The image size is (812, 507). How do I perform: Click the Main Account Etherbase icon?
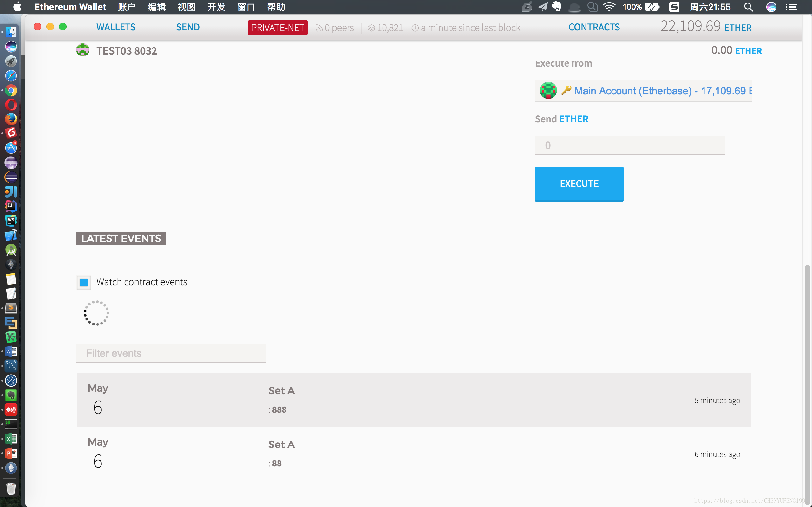pyautogui.click(x=547, y=91)
